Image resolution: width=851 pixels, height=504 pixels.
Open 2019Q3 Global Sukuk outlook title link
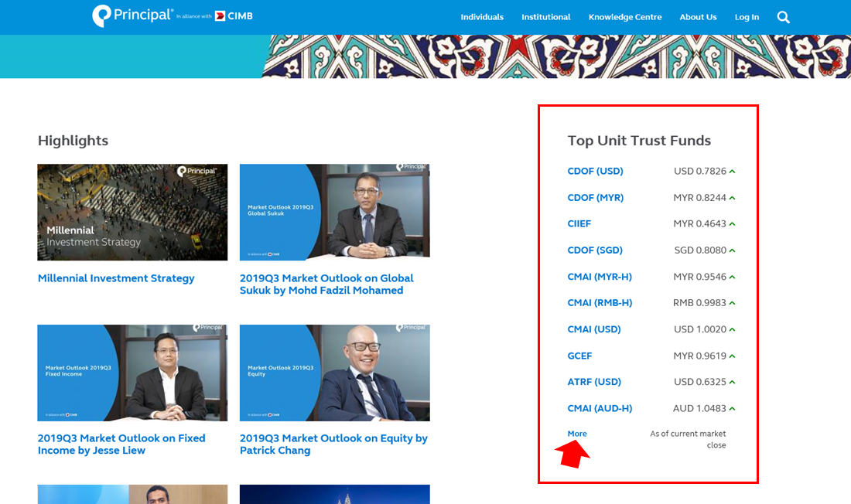pyautogui.click(x=326, y=284)
